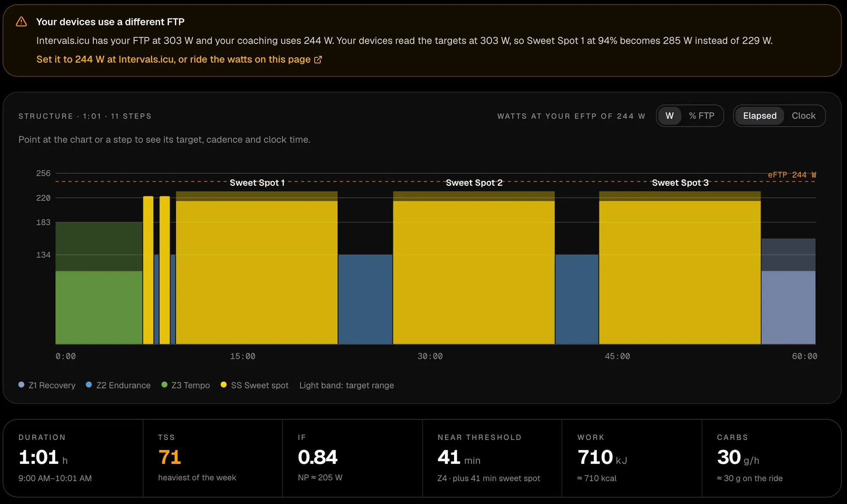Click 'Z4 · plus 41 min sweet spot' text
847x504 pixels.
coord(489,478)
